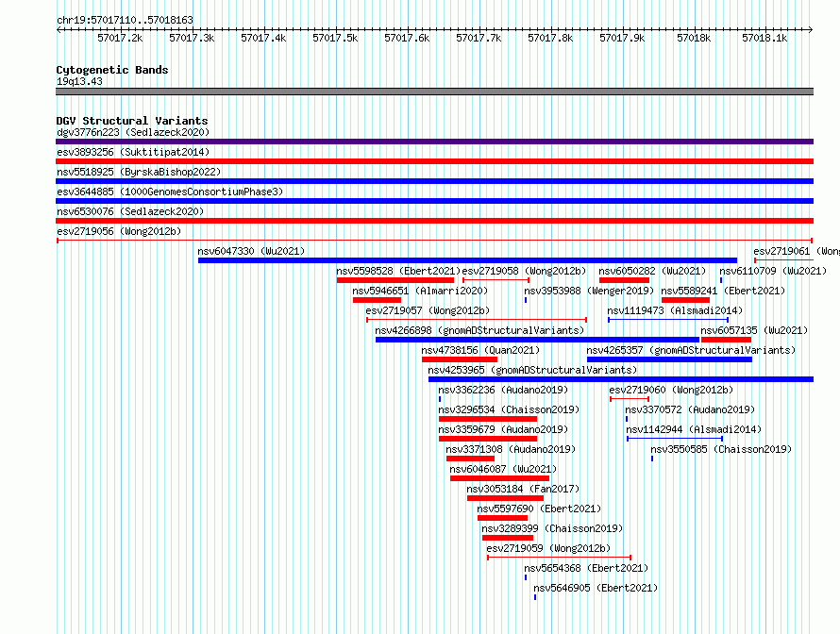Click the red esv3893256 feature bar

(434, 161)
